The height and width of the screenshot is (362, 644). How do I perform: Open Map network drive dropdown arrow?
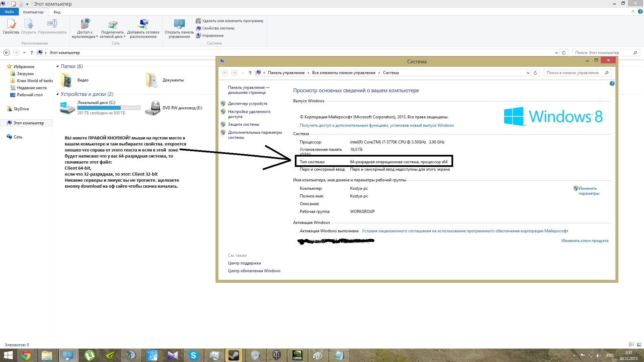[x=124, y=37]
